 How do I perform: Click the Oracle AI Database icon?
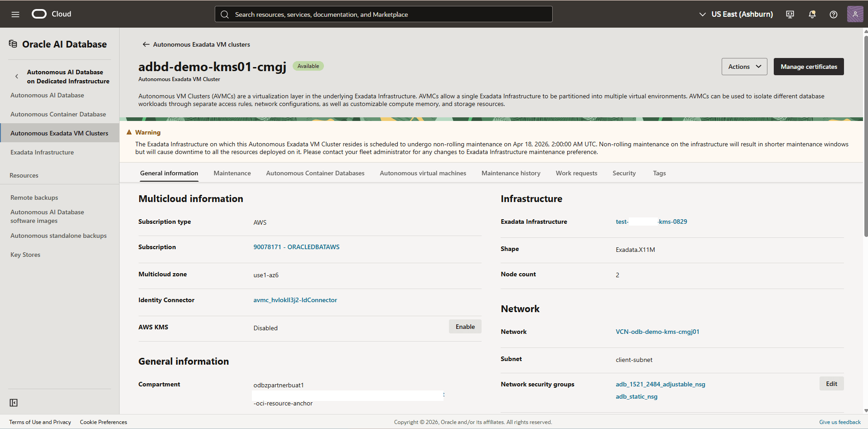(13, 44)
